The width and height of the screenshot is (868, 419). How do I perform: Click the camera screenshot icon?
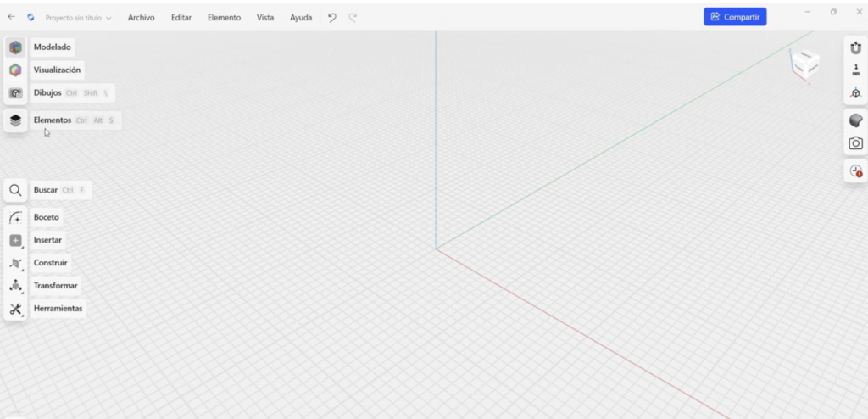(855, 143)
